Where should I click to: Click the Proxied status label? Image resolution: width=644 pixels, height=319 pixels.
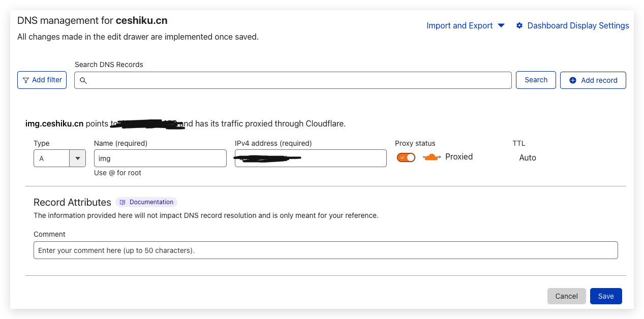click(x=459, y=157)
